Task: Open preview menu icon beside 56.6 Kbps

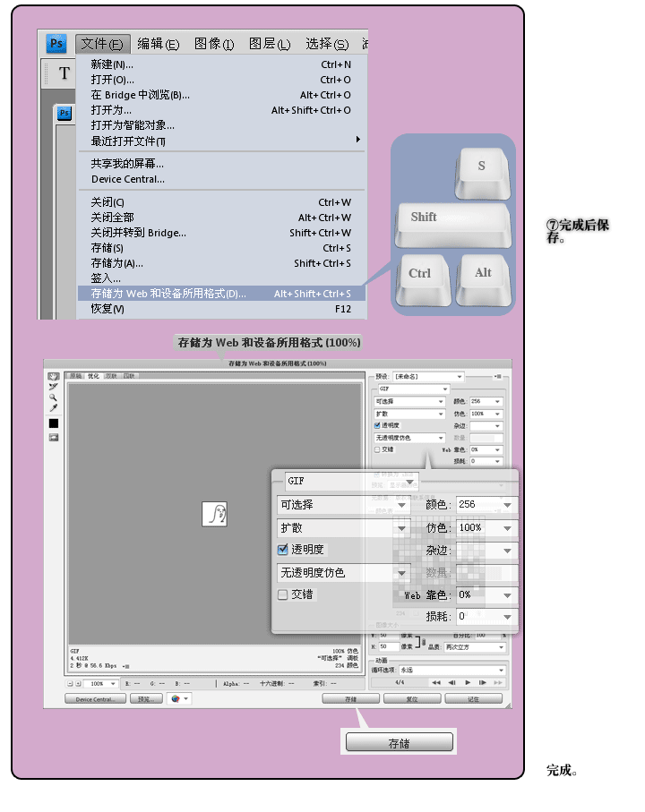Action: 126,666
